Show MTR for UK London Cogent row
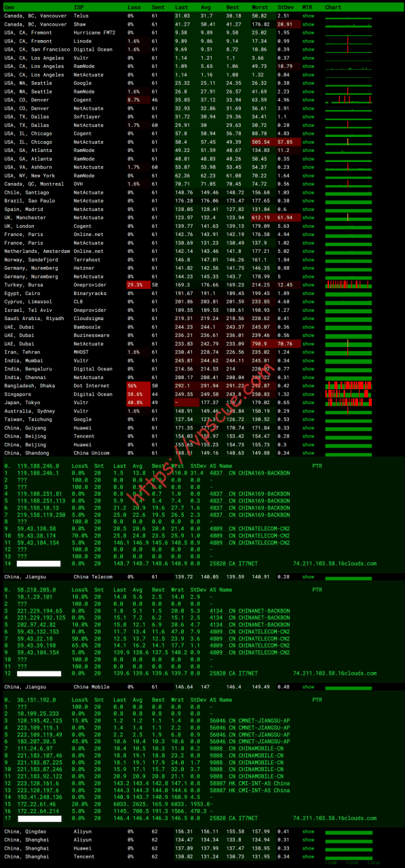 click(x=308, y=226)
